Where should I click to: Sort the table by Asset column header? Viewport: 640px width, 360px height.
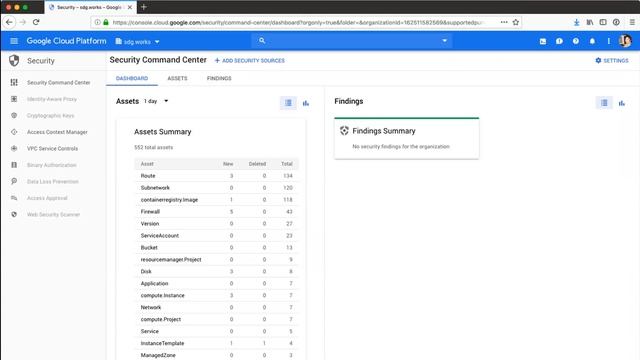click(x=147, y=164)
